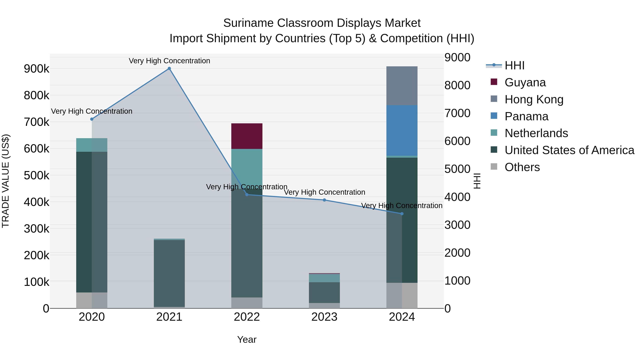Click the Netherlands segment of 2022 bar
Viewport: 644px width, 362px height.
coord(247,169)
